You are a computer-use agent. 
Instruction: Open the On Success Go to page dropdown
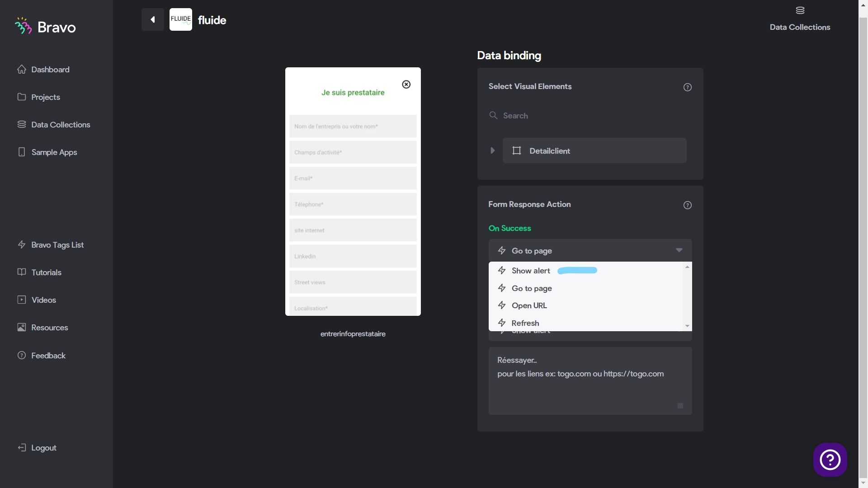pyautogui.click(x=590, y=250)
